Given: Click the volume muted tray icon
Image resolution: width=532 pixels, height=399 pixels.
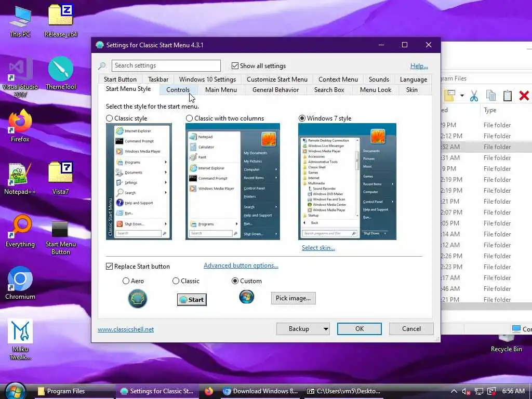Looking at the screenshot, I should pyautogui.click(x=466, y=392).
